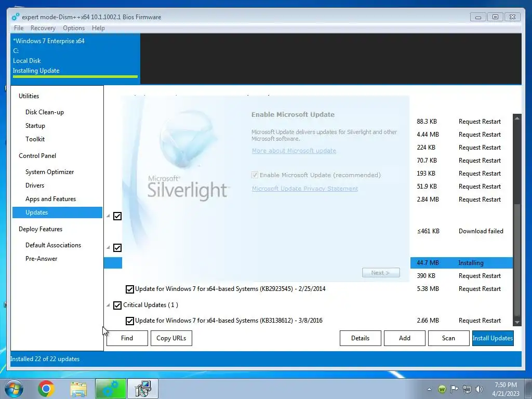Open the Recovery menu
This screenshot has width=532, height=399.
click(43, 28)
